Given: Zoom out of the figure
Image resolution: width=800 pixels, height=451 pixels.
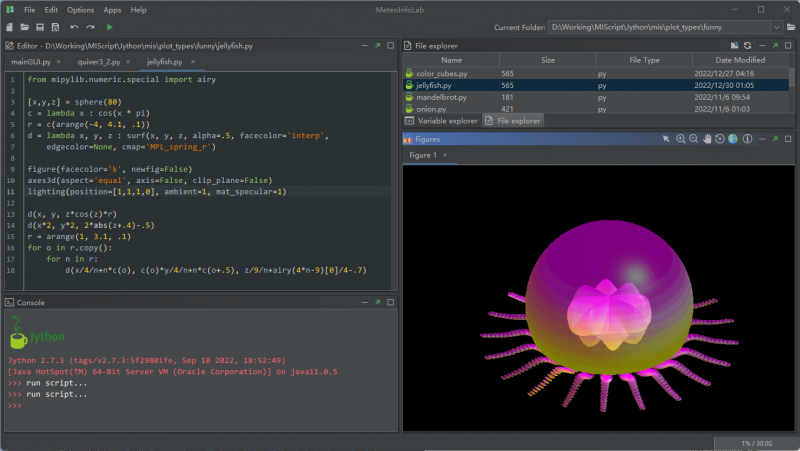Looking at the screenshot, I should pos(693,139).
